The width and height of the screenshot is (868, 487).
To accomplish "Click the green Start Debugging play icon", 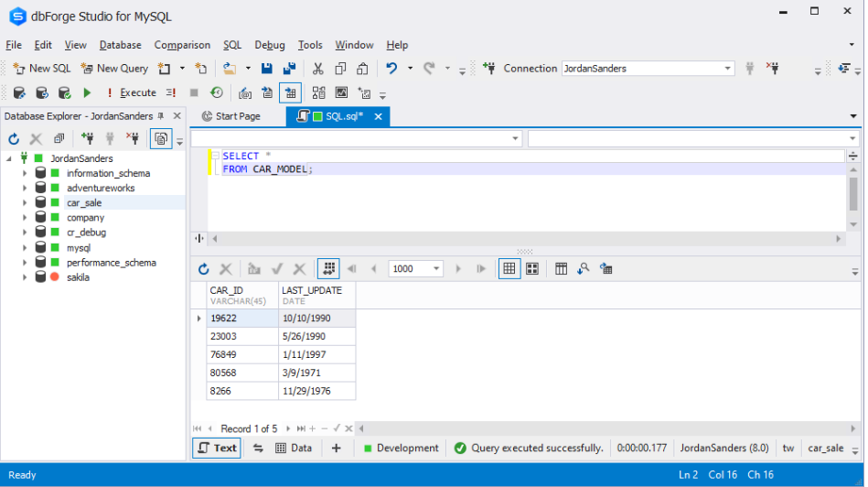I will click(x=87, y=92).
